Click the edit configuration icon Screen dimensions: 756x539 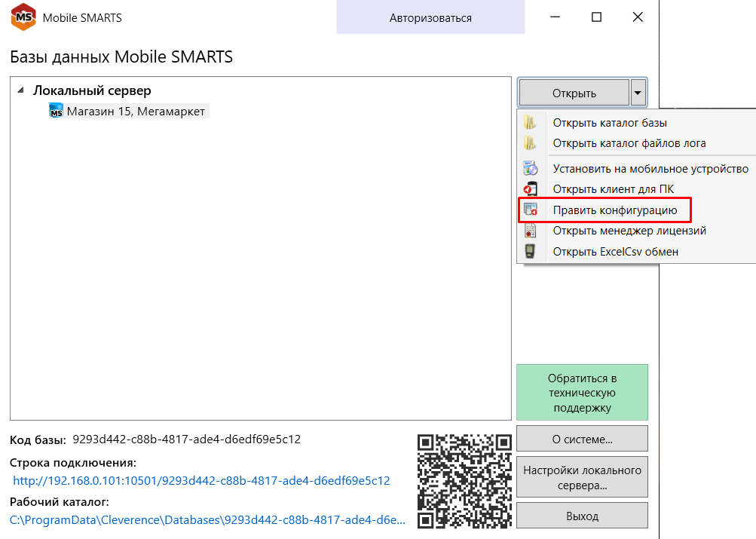531,210
